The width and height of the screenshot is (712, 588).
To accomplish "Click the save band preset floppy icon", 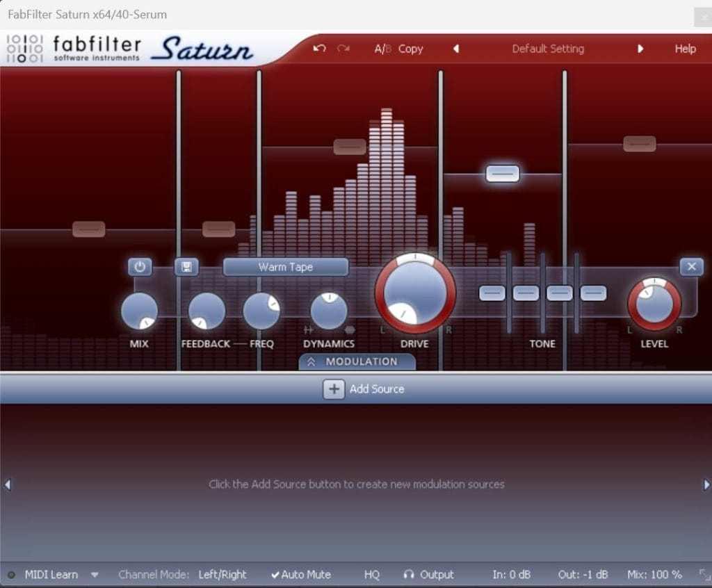I will click(186, 267).
